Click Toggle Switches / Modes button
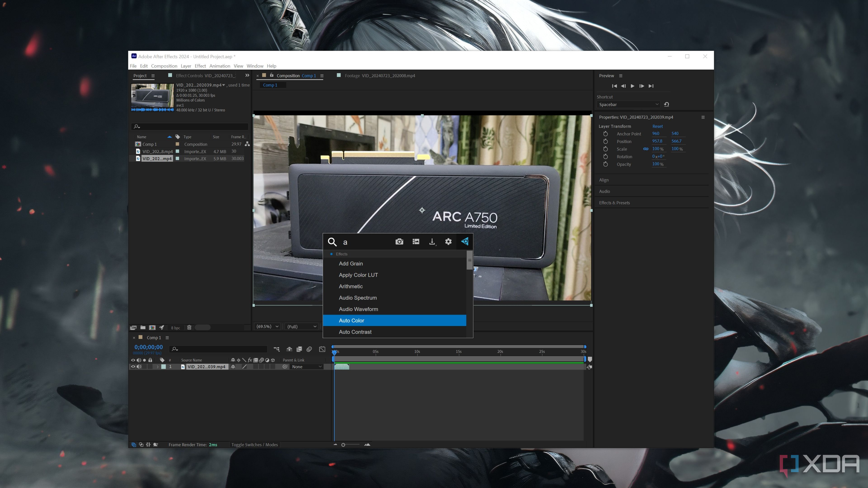This screenshot has height=488, width=868. click(254, 445)
